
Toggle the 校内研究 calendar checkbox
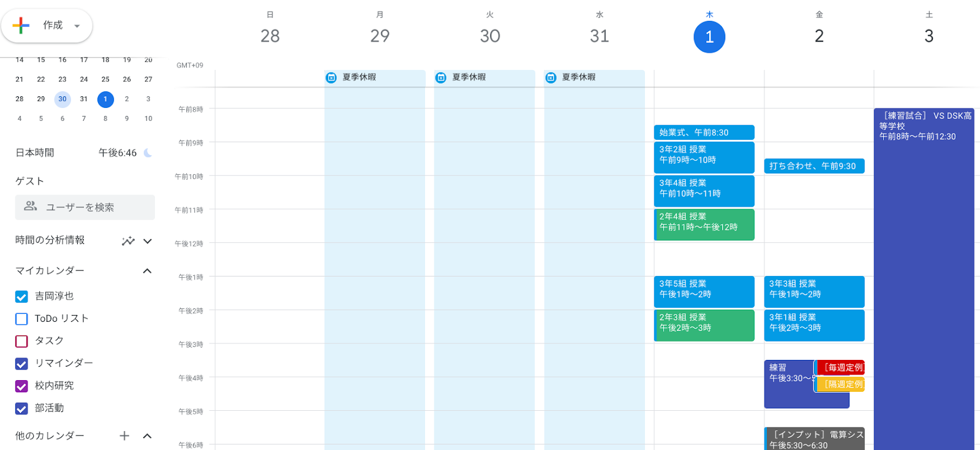coord(21,386)
